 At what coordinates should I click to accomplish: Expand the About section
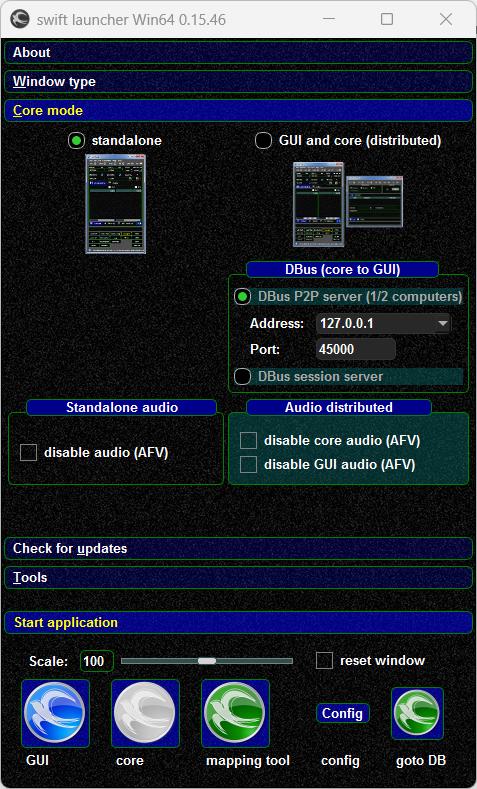point(238,52)
